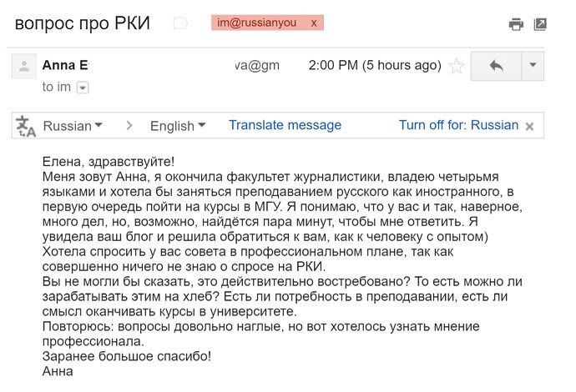The width and height of the screenshot is (576, 392).
Task: Click Turn off for: Russian
Action: coord(459,125)
